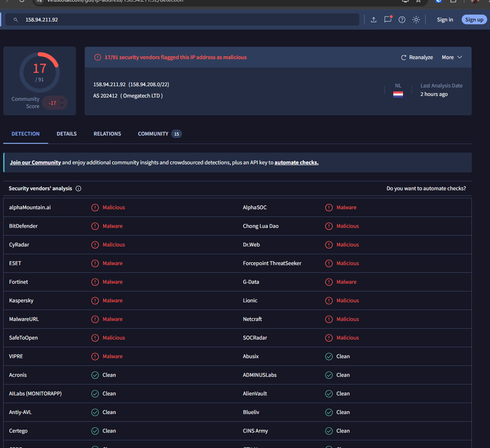Screen dimensions: 490x448
Task: Click the Reanalyze refresh icon
Action: [403, 58]
